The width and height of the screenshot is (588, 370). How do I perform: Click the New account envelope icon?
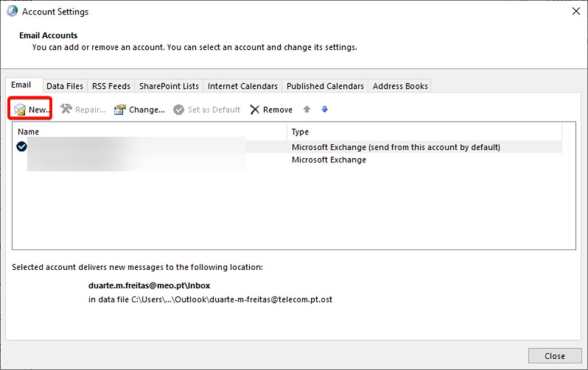pos(21,110)
